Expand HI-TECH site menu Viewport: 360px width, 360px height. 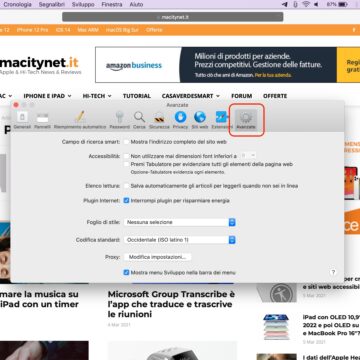click(x=97, y=96)
